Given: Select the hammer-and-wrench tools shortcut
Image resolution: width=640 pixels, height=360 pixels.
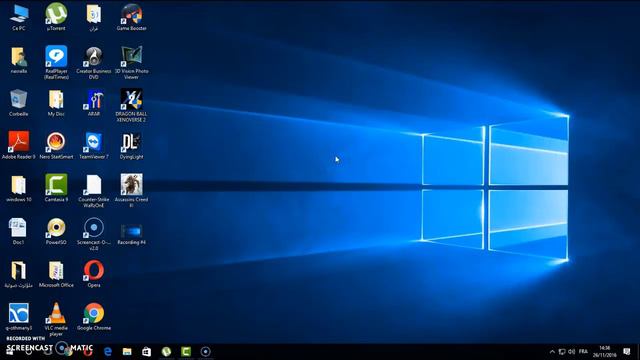Looking at the screenshot, I should [x=94, y=103].
